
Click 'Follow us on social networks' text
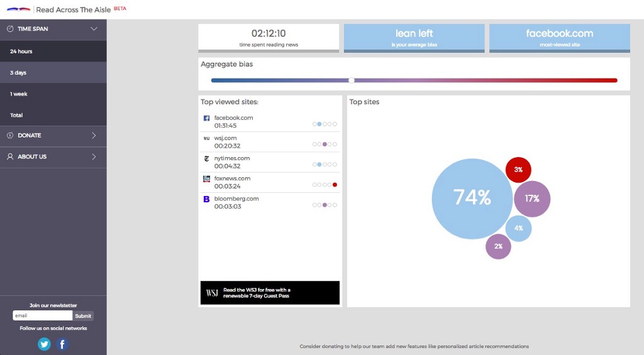coord(53,329)
